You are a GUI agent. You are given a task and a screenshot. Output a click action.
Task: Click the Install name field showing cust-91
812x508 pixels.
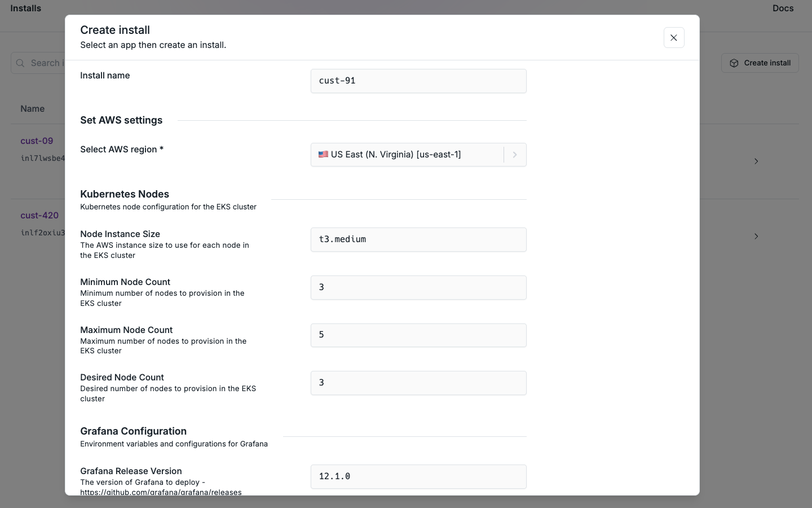click(418, 81)
